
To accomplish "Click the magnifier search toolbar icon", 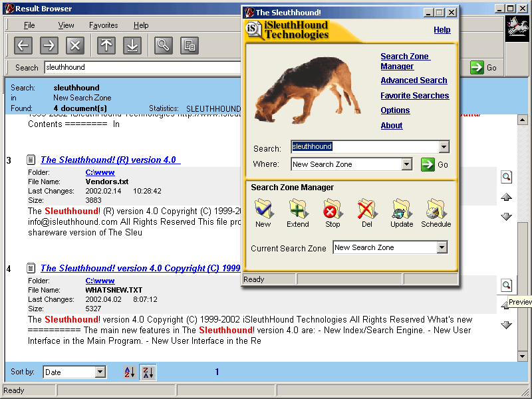I will 164,45.
